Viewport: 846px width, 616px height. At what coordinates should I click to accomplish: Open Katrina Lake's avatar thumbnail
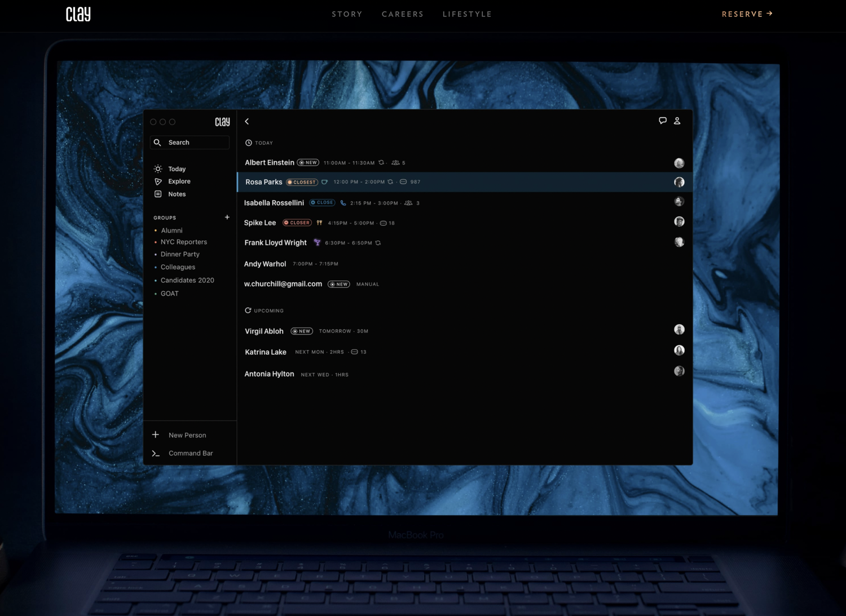(679, 350)
